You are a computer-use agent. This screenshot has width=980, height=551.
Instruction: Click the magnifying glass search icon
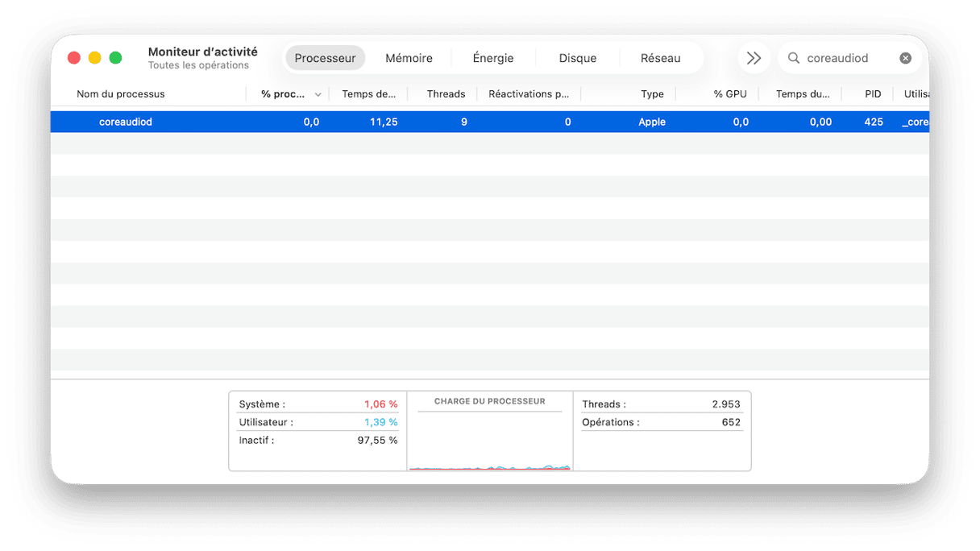click(794, 58)
